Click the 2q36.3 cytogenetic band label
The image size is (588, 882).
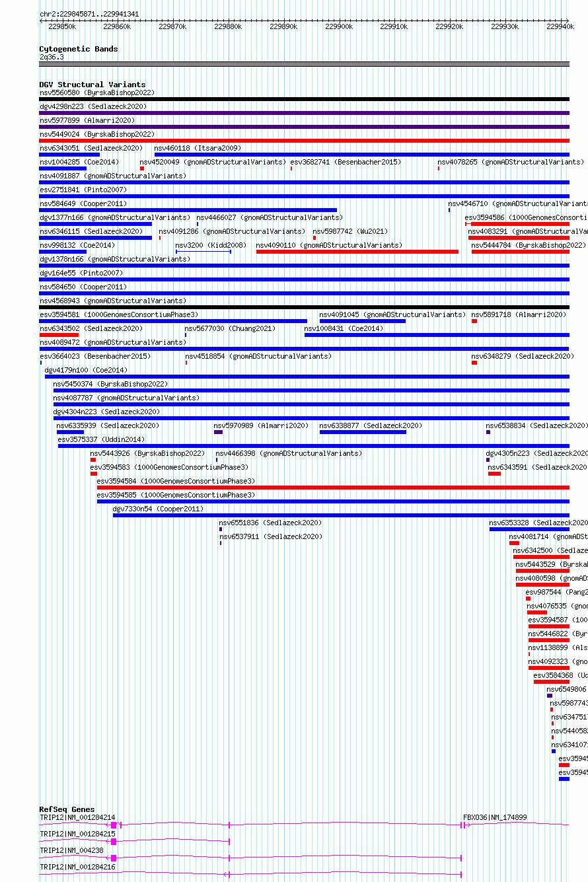[x=52, y=57]
